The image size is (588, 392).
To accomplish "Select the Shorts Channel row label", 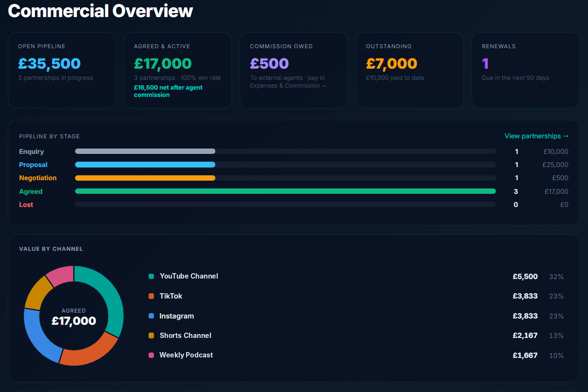I will [186, 336].
